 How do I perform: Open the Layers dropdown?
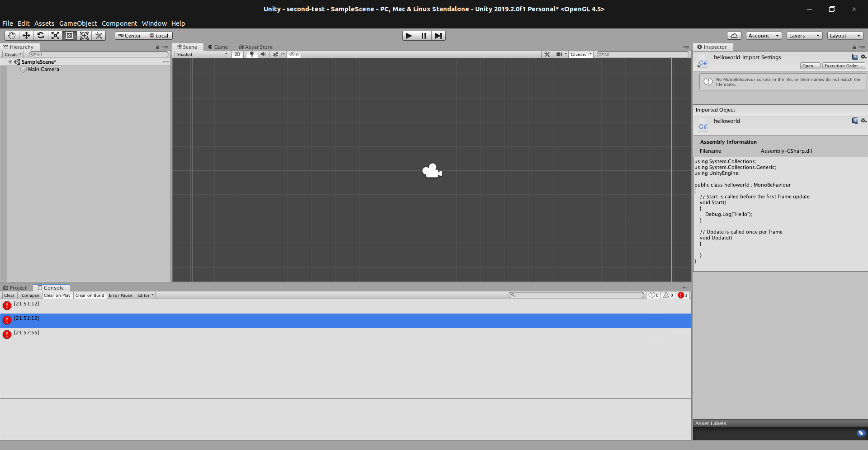point(804,36)
